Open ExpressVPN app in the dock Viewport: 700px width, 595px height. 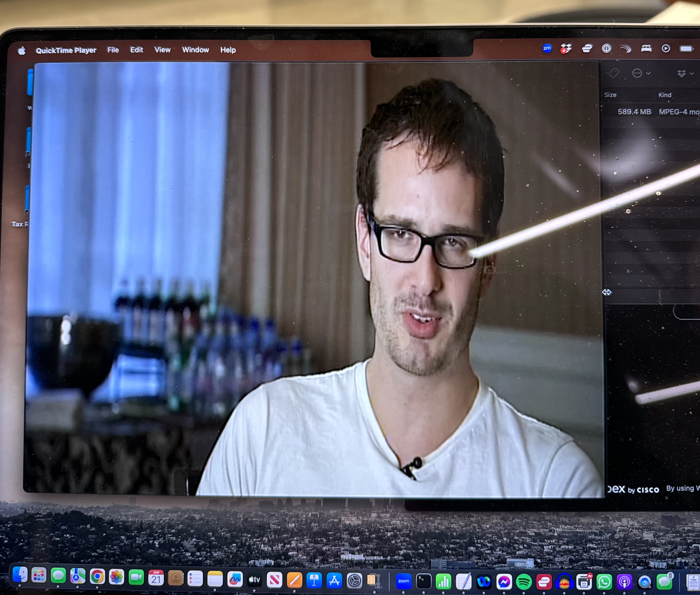[x=544, y=582]
